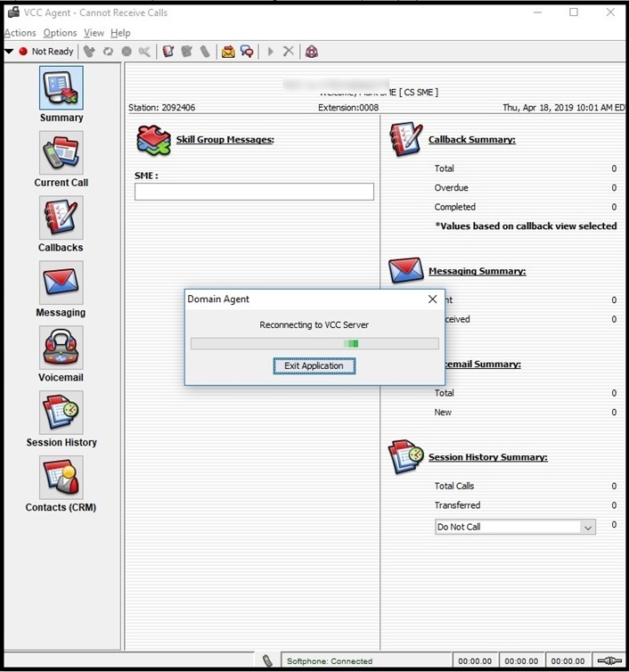Click the VCC Agent title bar icon
The image size is (629, 672).
[13, 12]
